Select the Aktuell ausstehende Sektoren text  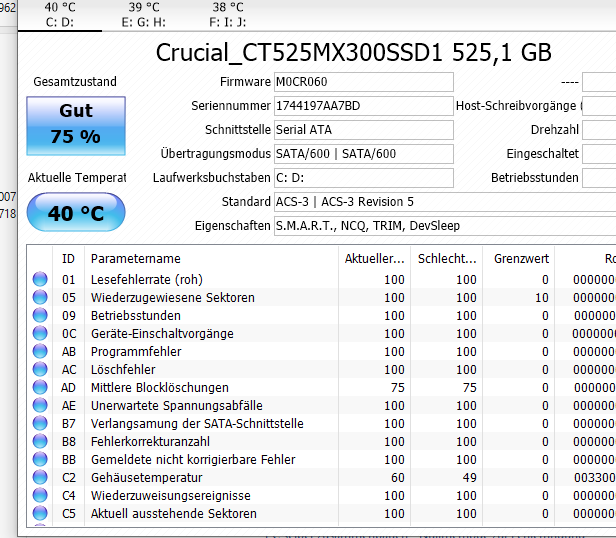tap(174, 514)
